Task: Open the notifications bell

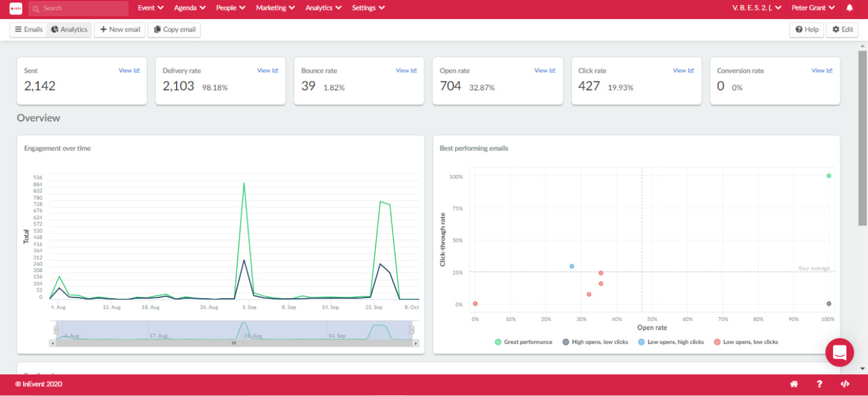Action: click(850, 9)
